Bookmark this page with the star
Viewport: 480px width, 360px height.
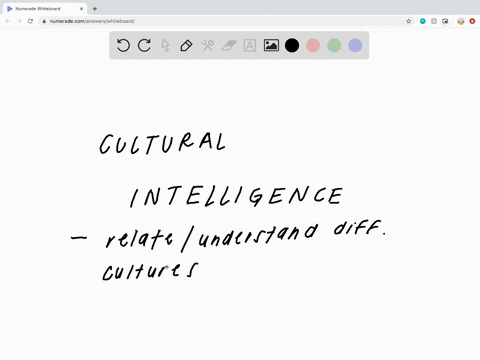(x=409, y=21)
